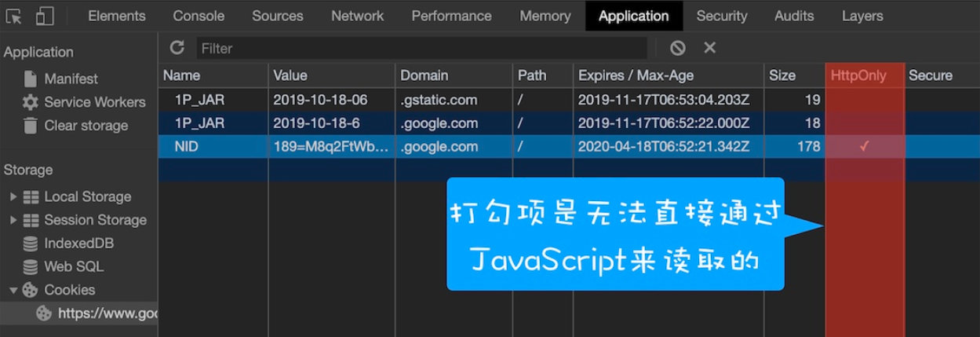Delete selected cookie with the X icon
Image resolution: width=980 pixels, height=337 pixels.
tap(709, 48)
